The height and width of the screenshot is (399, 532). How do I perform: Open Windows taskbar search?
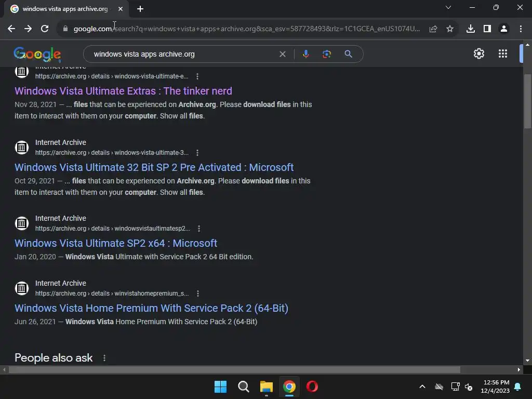(243, 387)
